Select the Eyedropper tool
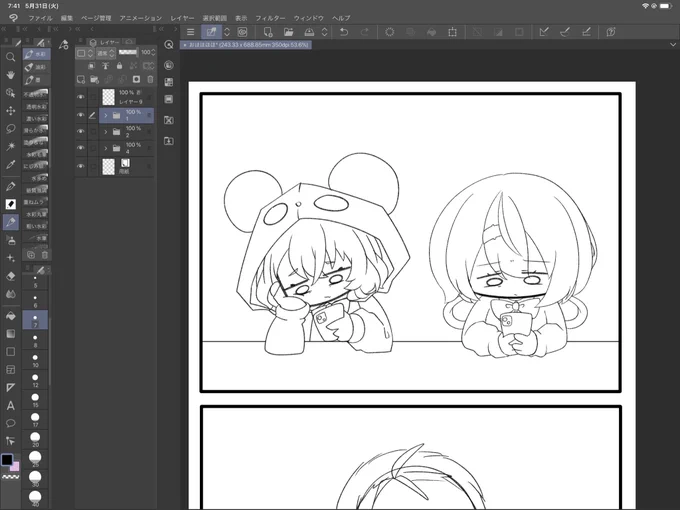680x510 pixels. (10, 164)
